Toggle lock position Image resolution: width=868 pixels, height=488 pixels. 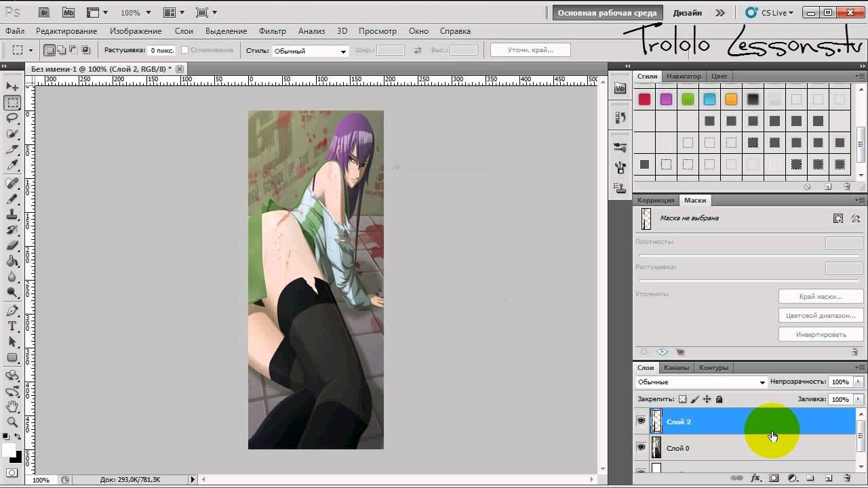[x=707, y=399]
